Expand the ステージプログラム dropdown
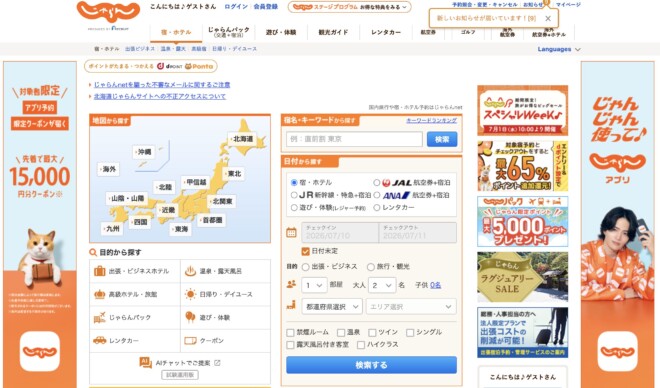660x388 pixels. click(349, 7)
